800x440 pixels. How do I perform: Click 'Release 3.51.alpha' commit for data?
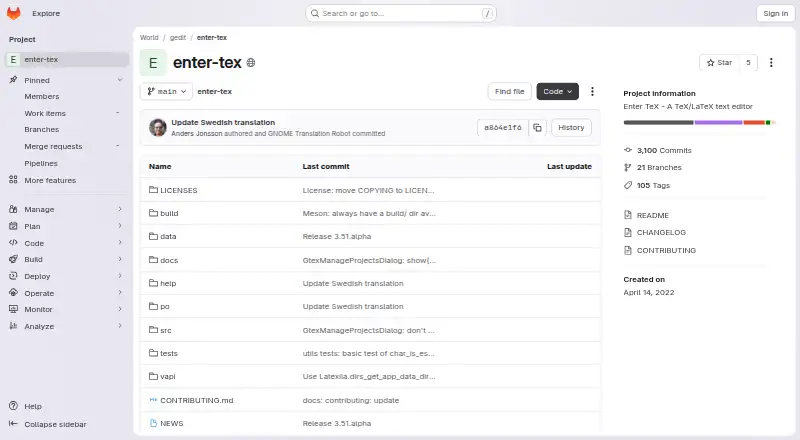pyautogui.click(x=337, y=236)
